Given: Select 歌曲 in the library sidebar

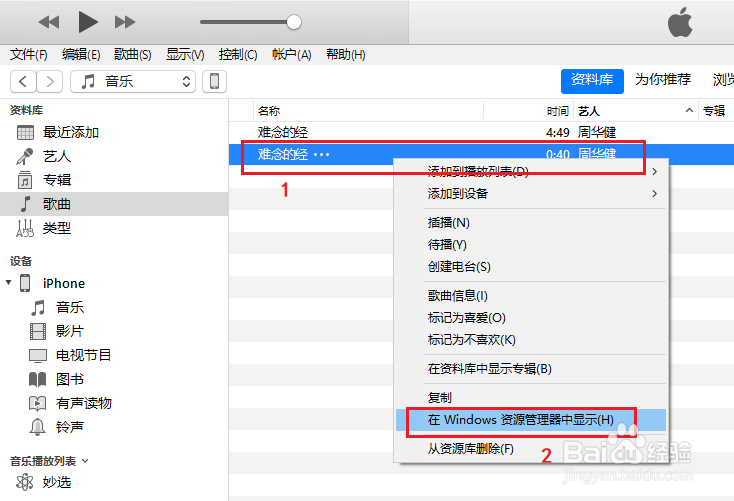Looking at the screenshot, I should 114,204.
